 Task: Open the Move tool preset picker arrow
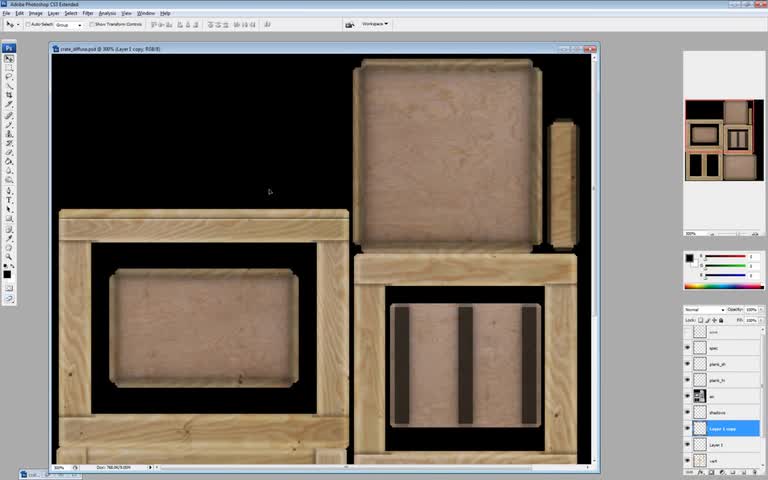click(x=18, y=24)
